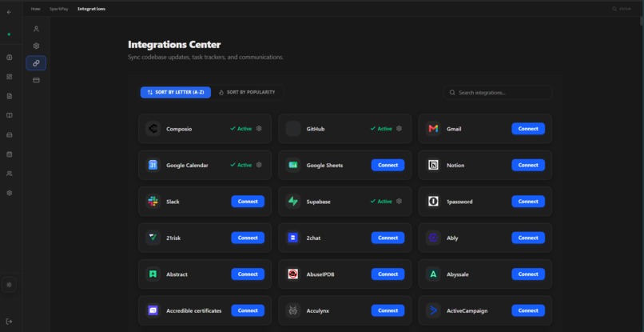Click the Slack logo icon

(153, 202)
